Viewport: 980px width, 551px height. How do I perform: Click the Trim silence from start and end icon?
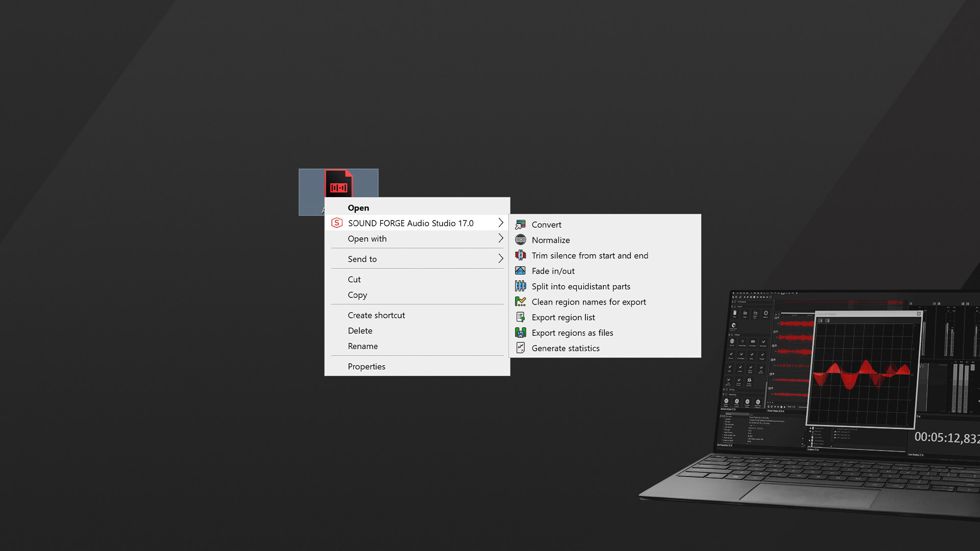coord(521,255)
